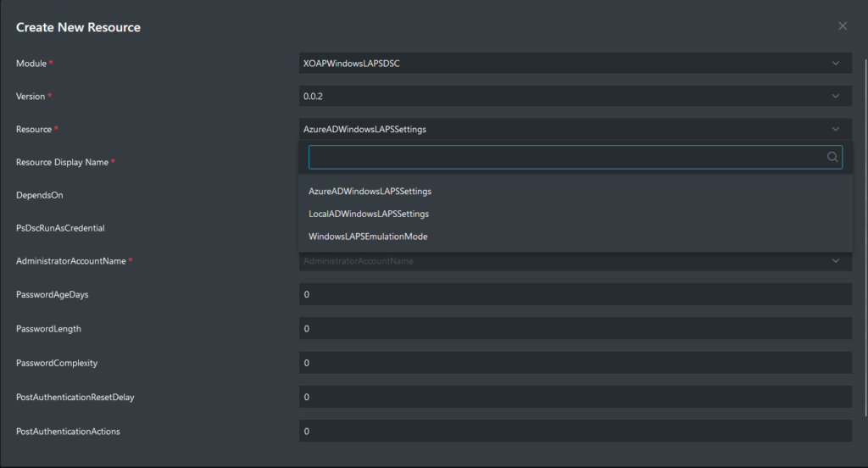Click the Version field chevron arrow
868x468 pixels.
[835, 96]
